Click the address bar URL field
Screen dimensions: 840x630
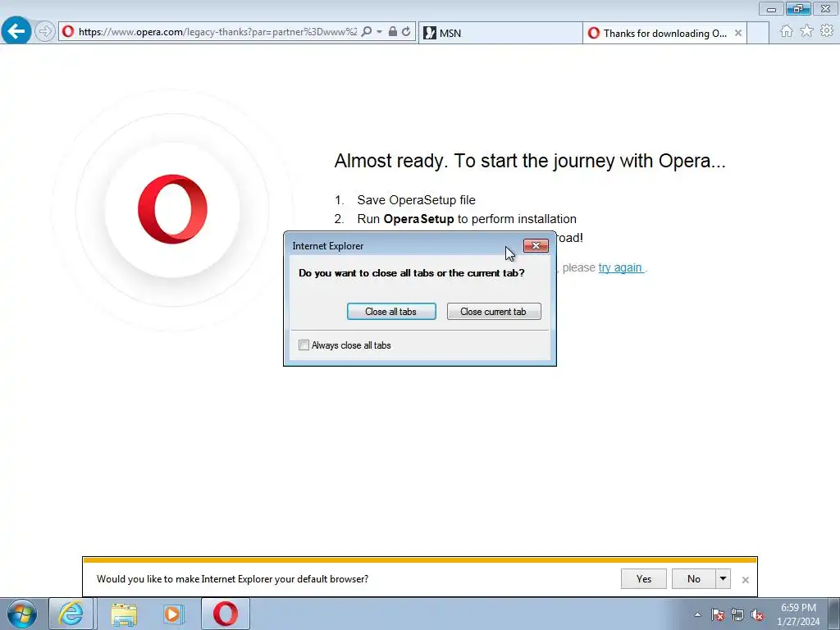[x=218, y=32]
